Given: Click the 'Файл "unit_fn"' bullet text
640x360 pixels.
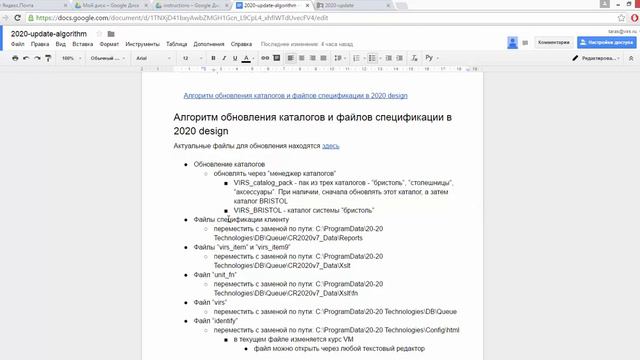Looking at the screenshot, I should (x=215, y=275).
